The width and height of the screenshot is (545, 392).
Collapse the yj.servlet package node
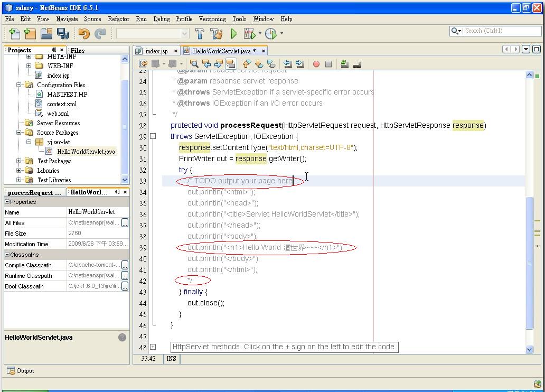[29, 142]
